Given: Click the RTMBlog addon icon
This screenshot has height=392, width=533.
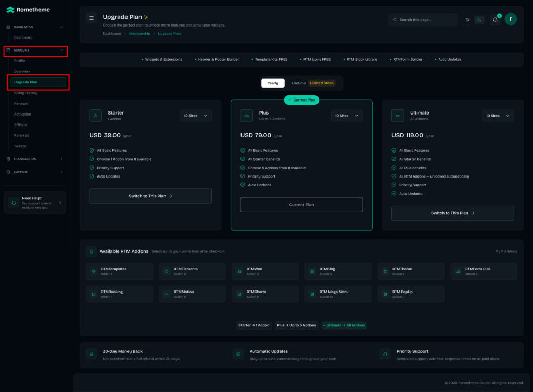Looking at the screenshot, I should point(312,271).
